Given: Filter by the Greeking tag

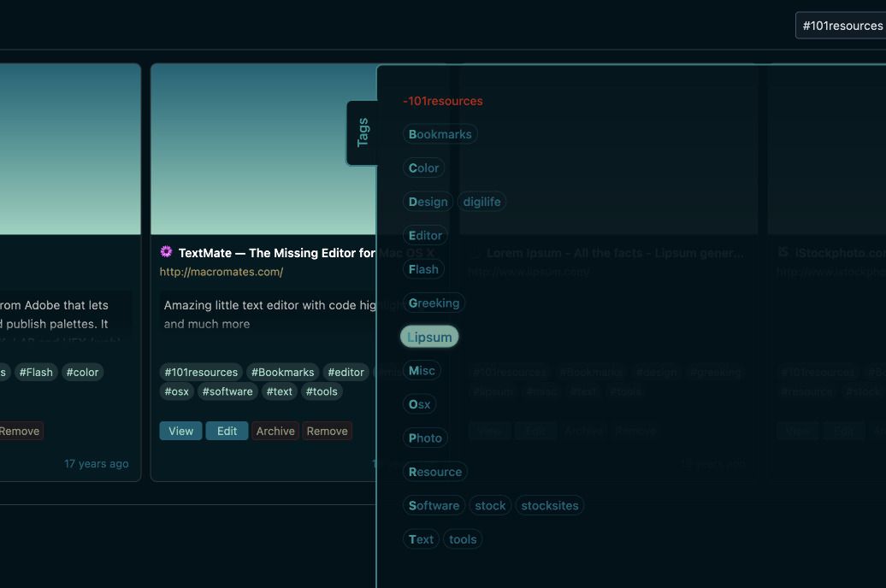Looking at the screenshot, I should pos(434,303).
